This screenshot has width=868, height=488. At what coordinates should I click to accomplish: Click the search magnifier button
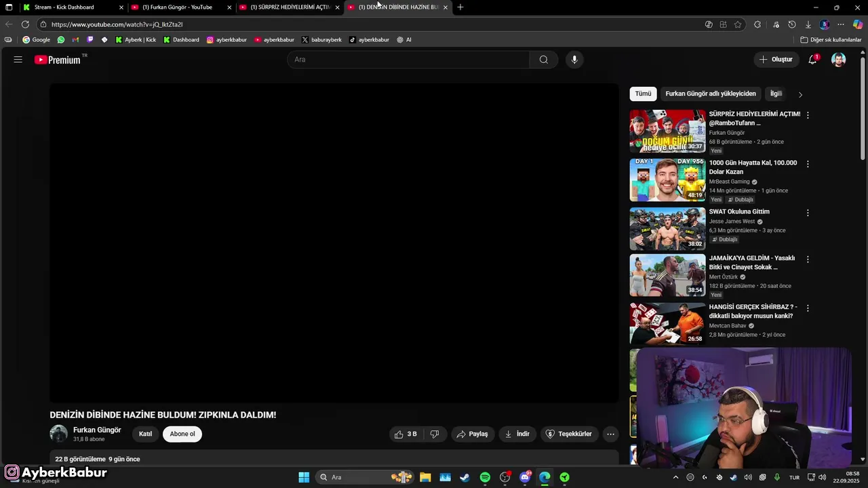543,60
